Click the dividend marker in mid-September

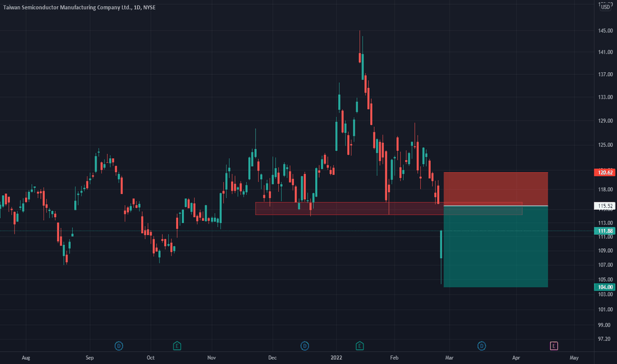(119, 346)
